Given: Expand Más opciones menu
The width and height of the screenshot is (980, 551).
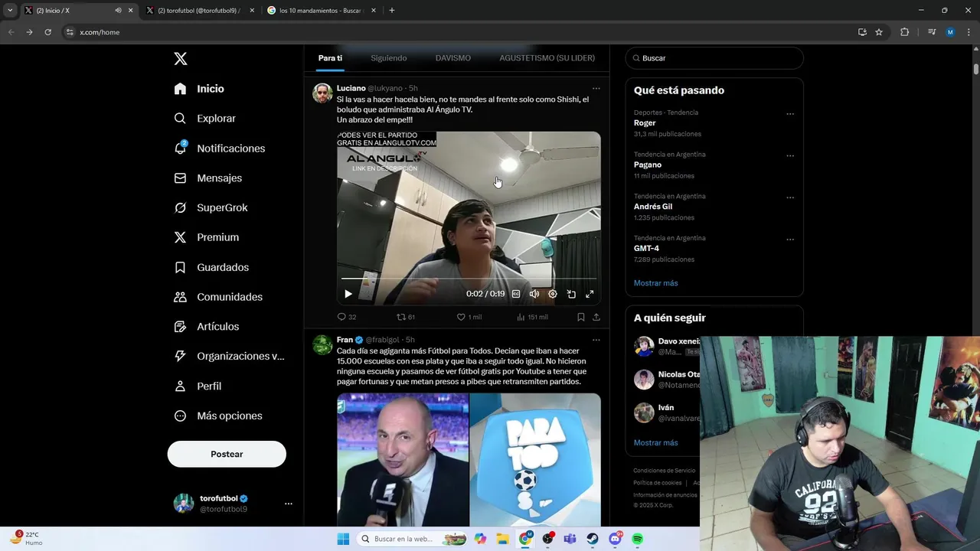Looking at the screenshot, I should (x=218, y=416).
